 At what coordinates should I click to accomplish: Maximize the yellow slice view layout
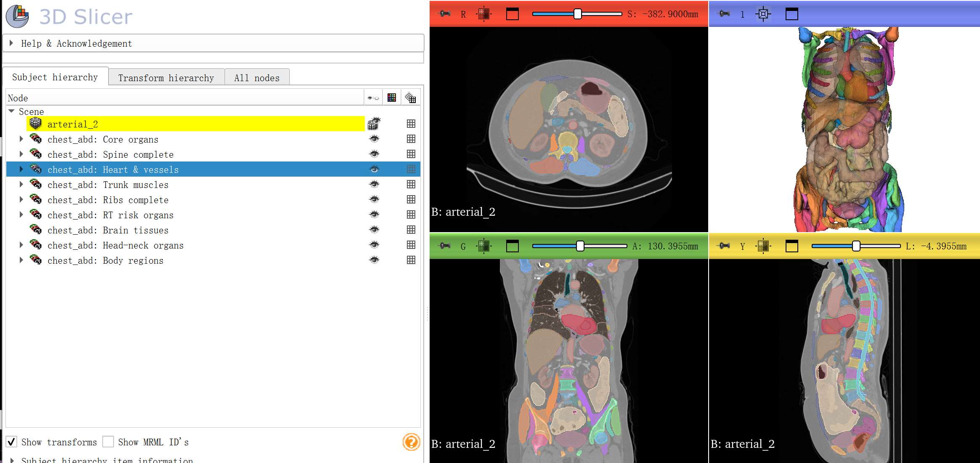pos(791,246)
